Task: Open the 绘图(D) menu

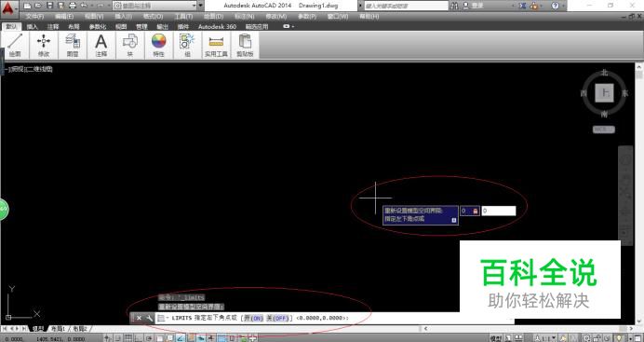Action: tap(213, 17)
